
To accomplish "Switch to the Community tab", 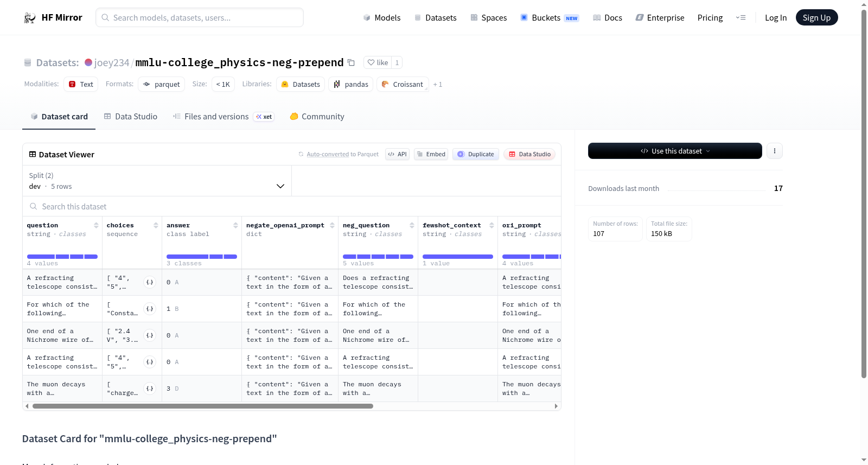I will (x=317, y=116).
